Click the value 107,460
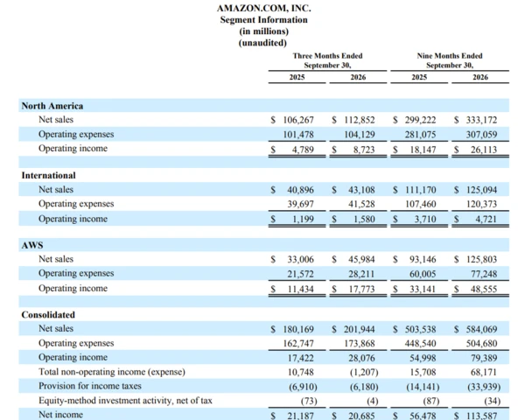 click(x=421, y=204)
